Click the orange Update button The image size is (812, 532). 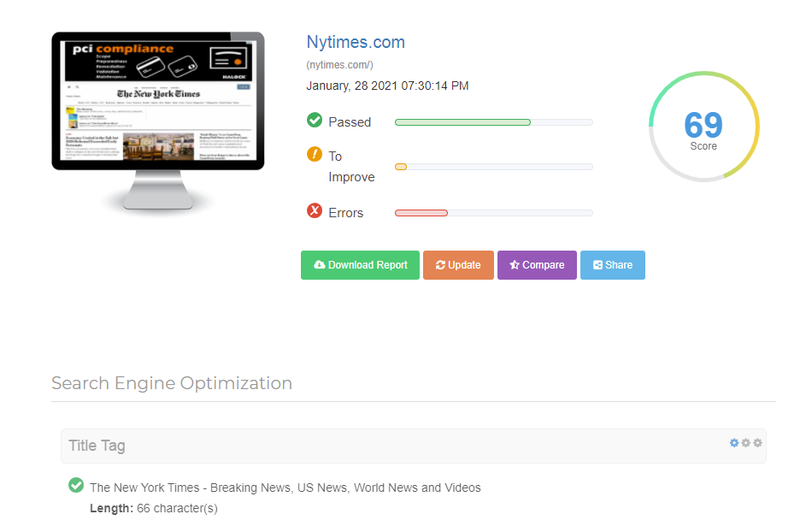point(458,265)
